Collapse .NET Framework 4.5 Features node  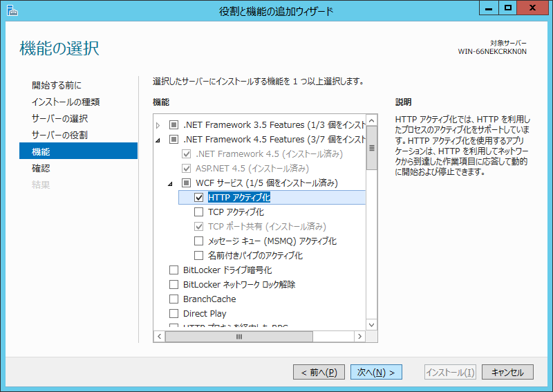[x=158, y=140]
